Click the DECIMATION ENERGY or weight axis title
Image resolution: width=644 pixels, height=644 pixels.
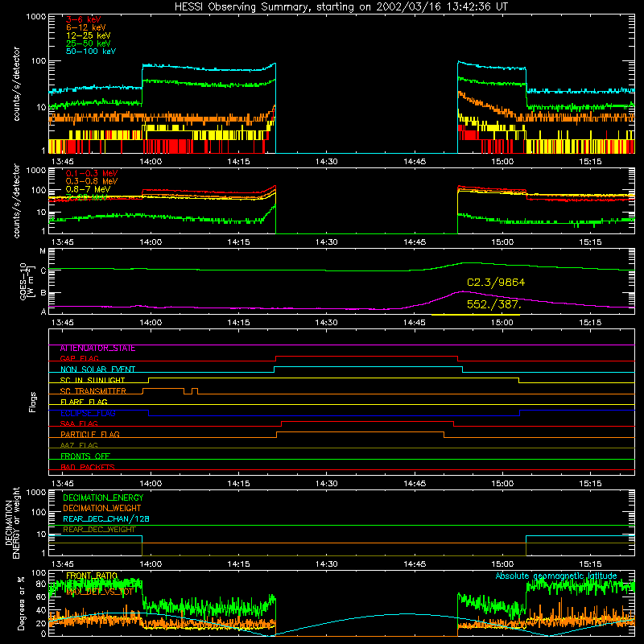12,522
